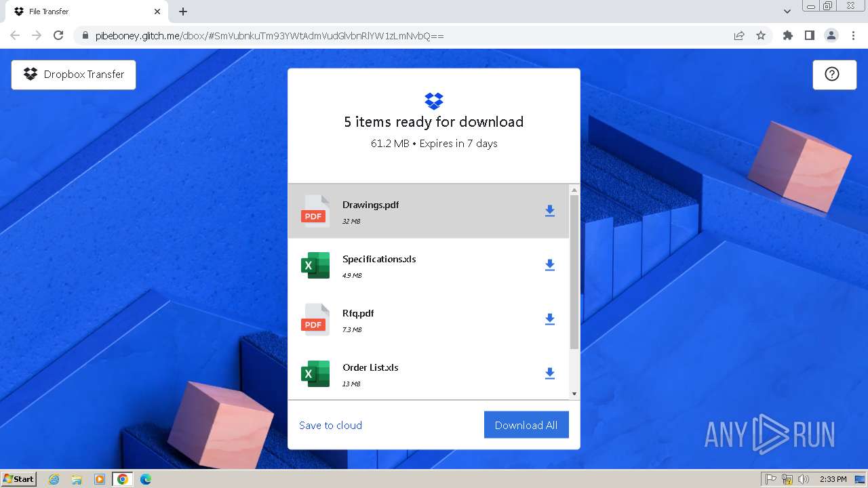Viewport: 868px width, 488px height.
Task: Click the Excel icon for Specifications.xls
Action: [x=315, y=265]
